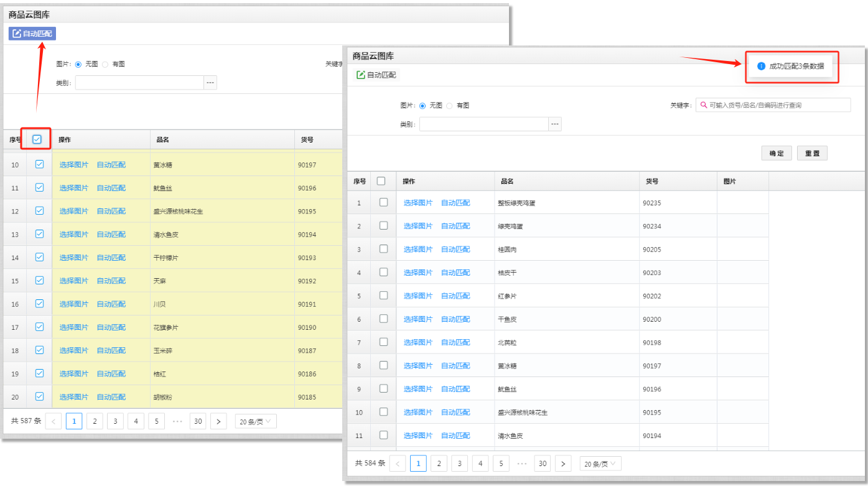Click 选择图片 link for 鱿鱼丝 in left window
The height and width of the screenshot is (486, 868).
(74, 188)
